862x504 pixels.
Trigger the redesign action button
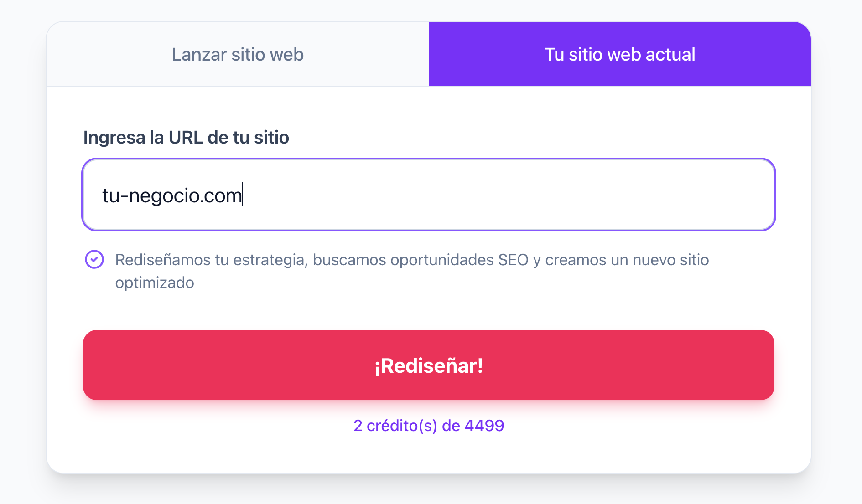428,365
